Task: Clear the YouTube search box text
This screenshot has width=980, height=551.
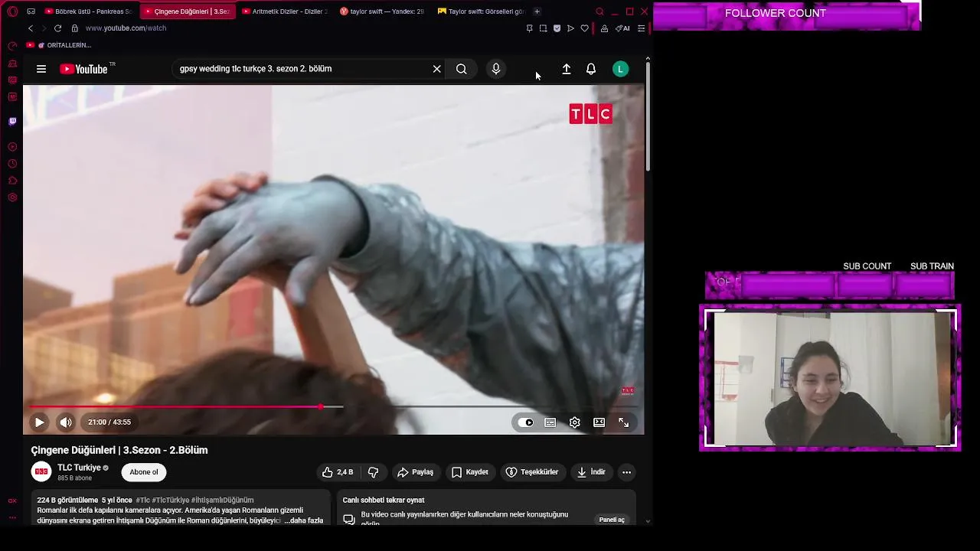Action: click(x=436, y=69)
